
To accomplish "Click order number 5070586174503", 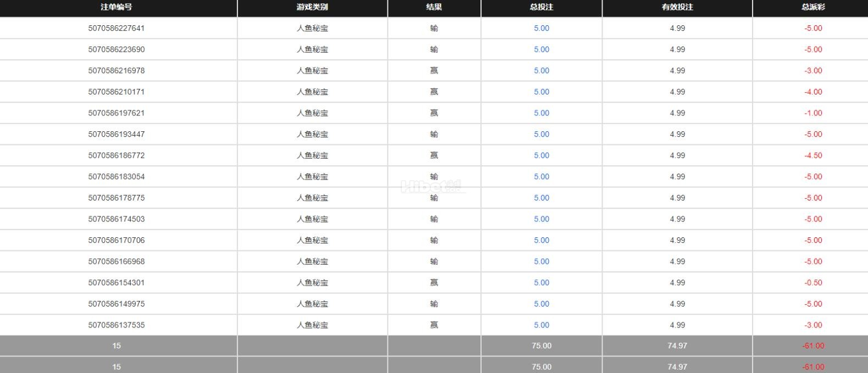I will point(116,219).
